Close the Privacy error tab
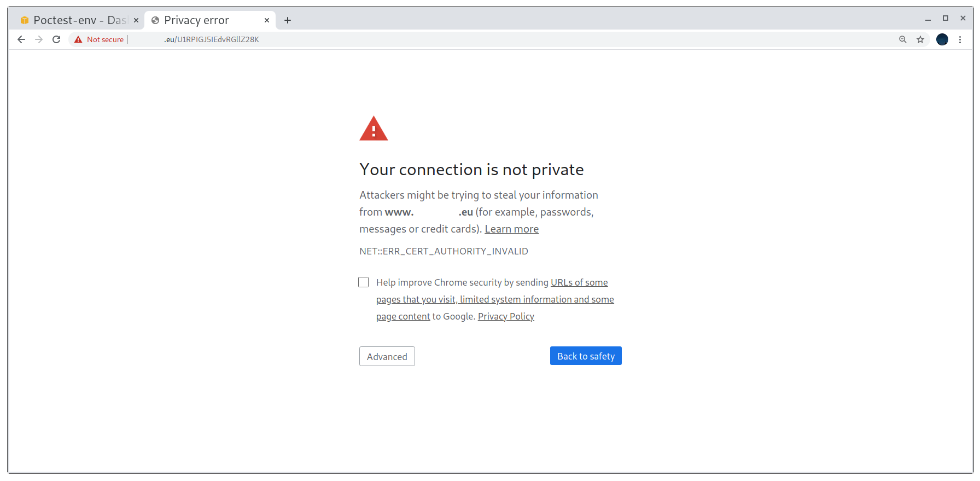The width and height of the screenshot is (980, 481). tap(267, 20)
